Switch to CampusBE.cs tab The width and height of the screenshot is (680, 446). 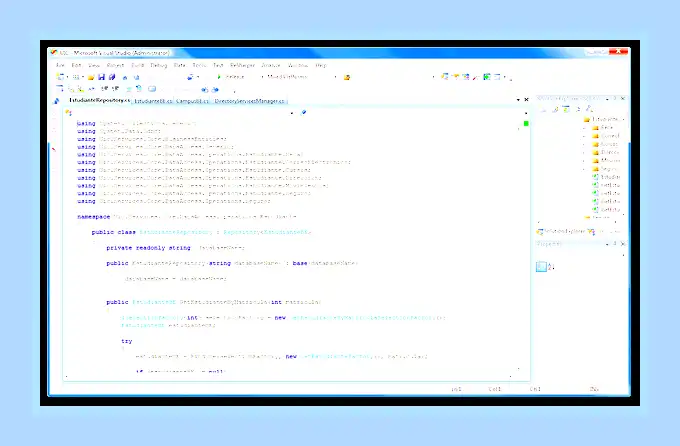click(193, 101)
